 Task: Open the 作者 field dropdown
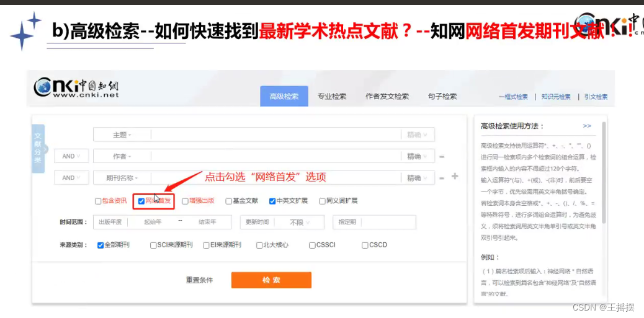122,156
